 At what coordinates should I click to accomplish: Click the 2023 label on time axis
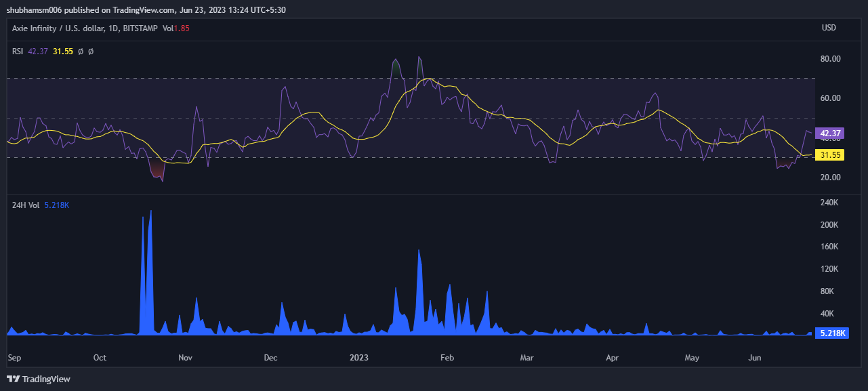pyautogui.click(x=358, y=357)
